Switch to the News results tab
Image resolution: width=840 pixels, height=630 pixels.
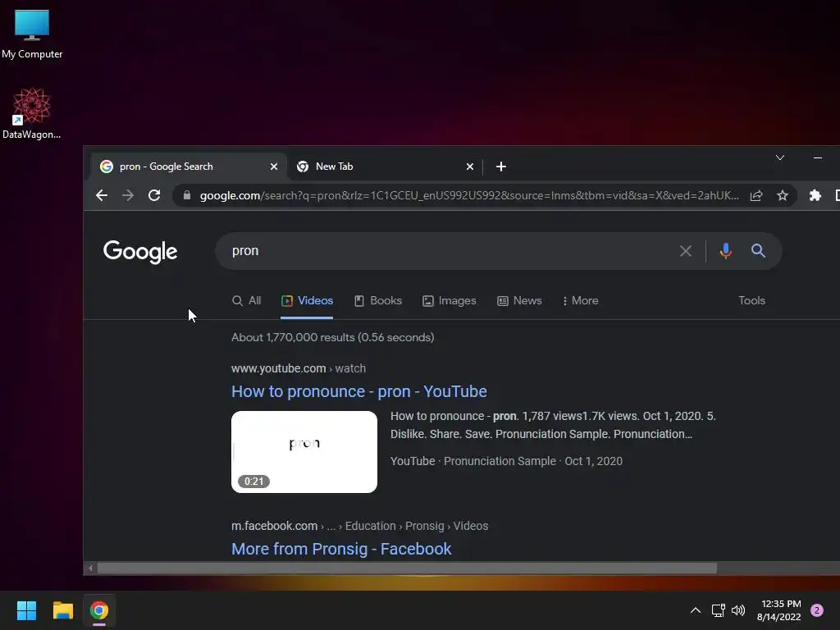[519, 300]
